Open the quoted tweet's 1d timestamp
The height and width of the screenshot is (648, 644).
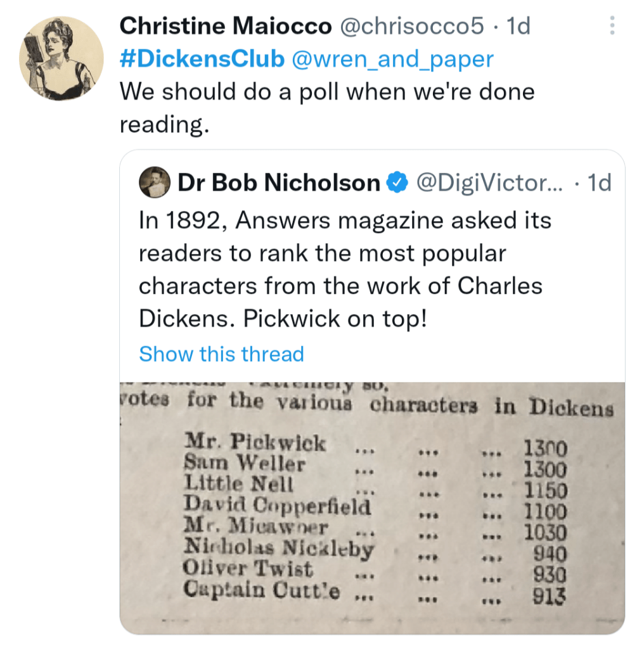pos(599,183)
